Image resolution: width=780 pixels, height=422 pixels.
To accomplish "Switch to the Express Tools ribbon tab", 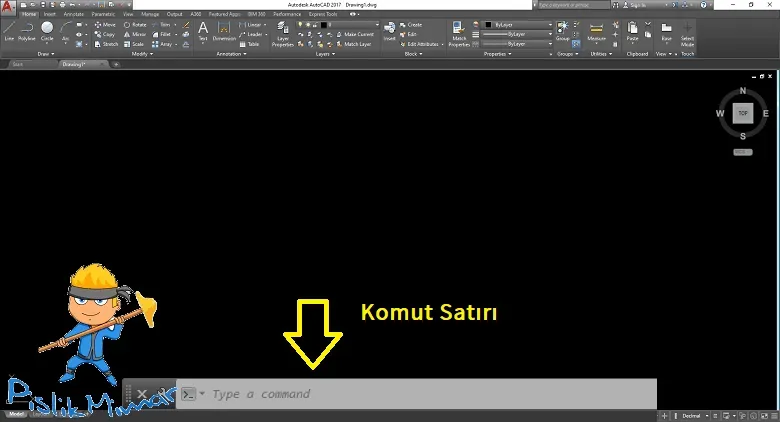I will (323, 14).
